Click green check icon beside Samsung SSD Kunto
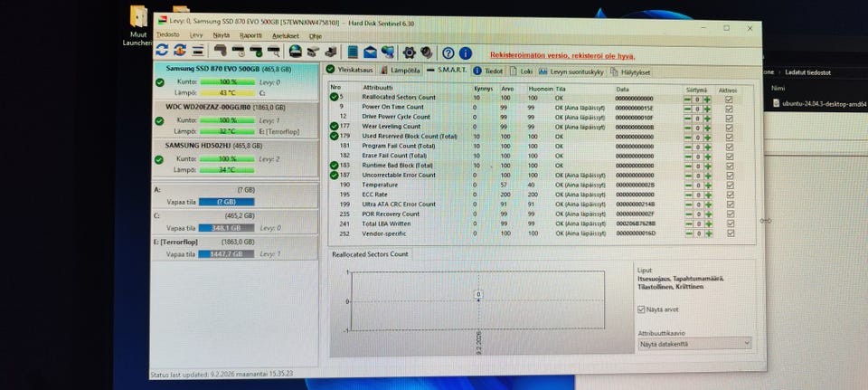Viewport: 868px width, 390px height. (159, 82)
